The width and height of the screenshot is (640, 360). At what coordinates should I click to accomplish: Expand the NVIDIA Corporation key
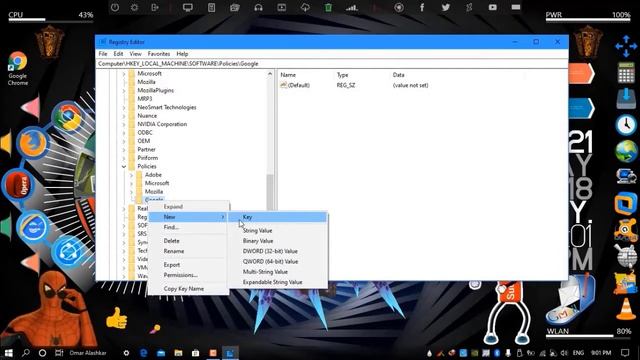point(124,124)
